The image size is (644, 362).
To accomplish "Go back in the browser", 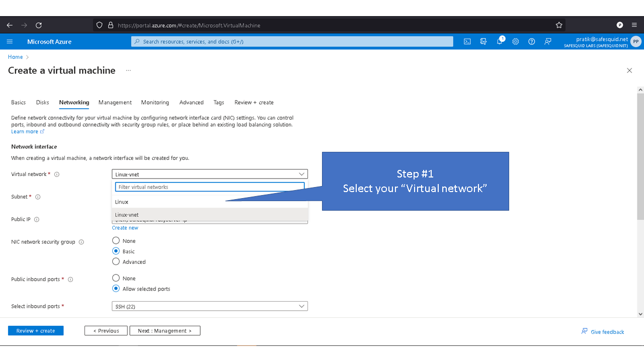I will (x=10, y=25).
